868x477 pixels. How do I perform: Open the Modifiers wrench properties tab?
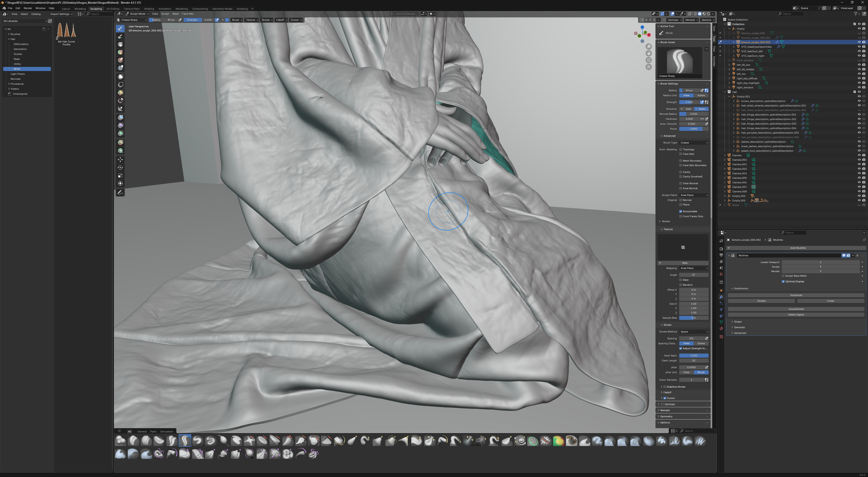[721, 297]
